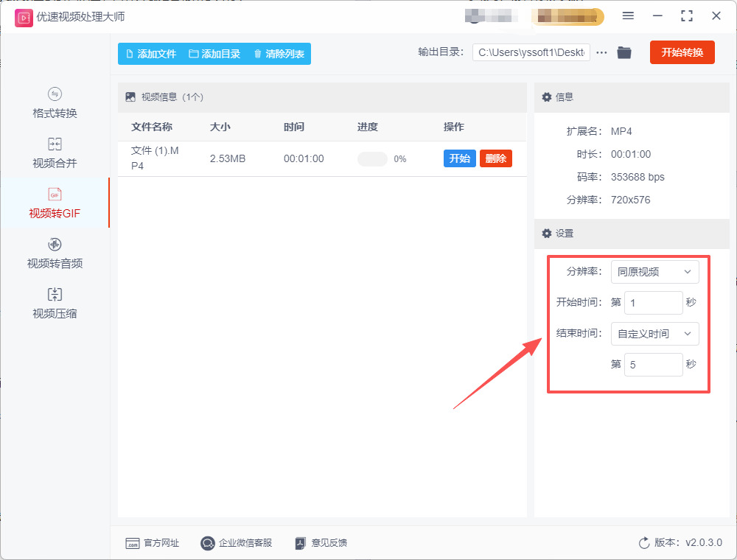Image resolution: width=737 pixels, height=560 pixels.
Task: Open the 视频合并 video merge section
Action: coord(55,153)
